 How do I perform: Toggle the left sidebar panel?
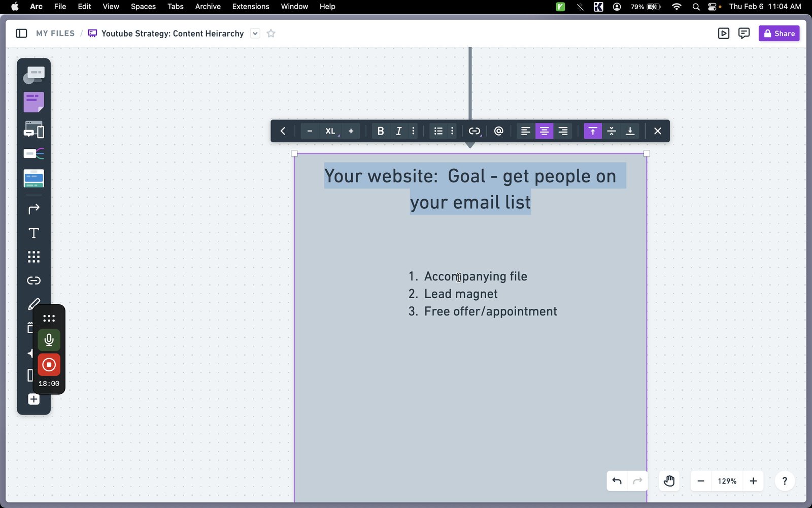pyautogui.click(x=21, y=34)
